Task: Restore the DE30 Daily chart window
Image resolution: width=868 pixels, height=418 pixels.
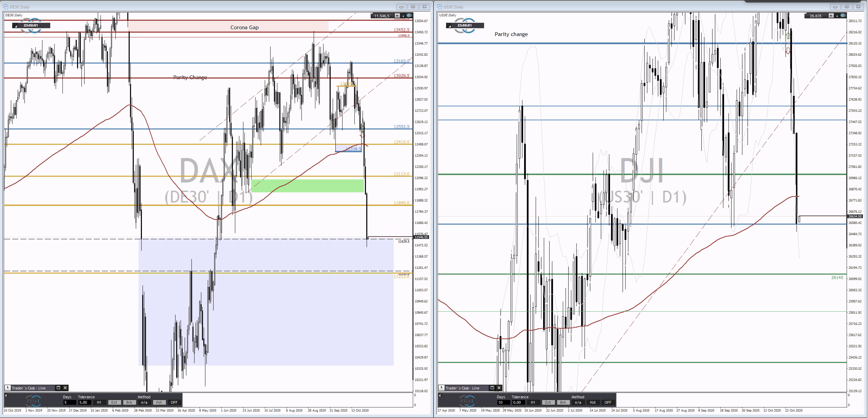Action: (413, 7)
